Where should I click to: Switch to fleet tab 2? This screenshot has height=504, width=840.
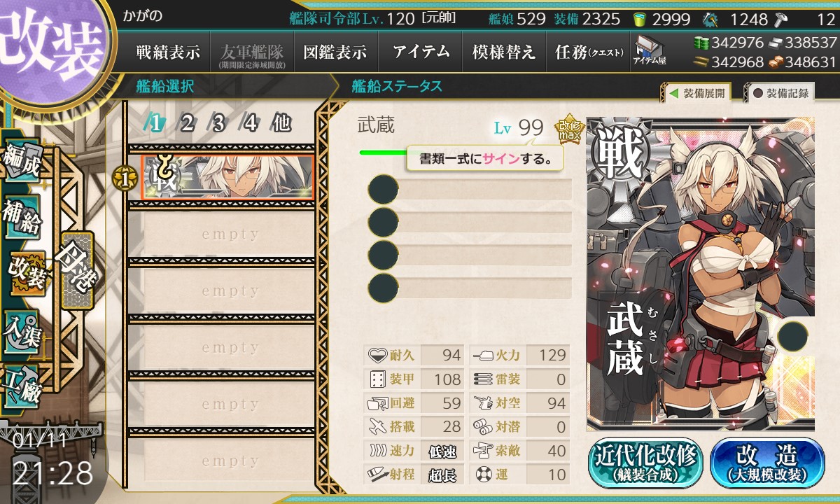click(x=187, y=124)
